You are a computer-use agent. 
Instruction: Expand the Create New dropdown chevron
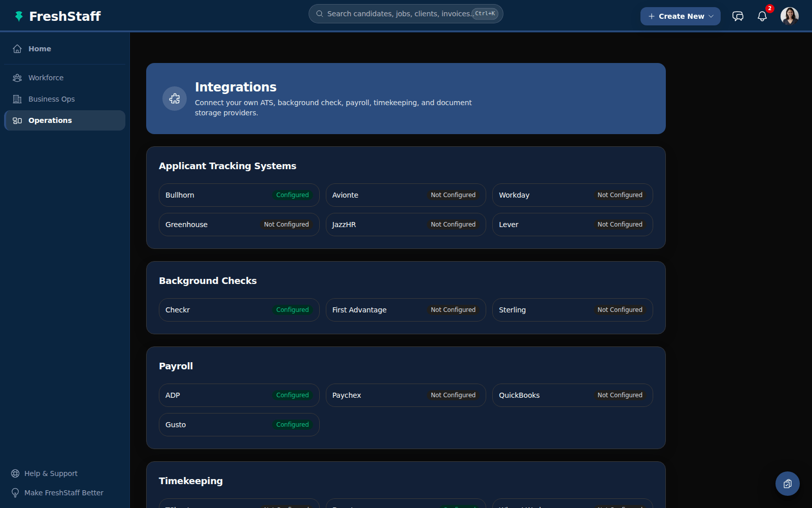[711, 16]
